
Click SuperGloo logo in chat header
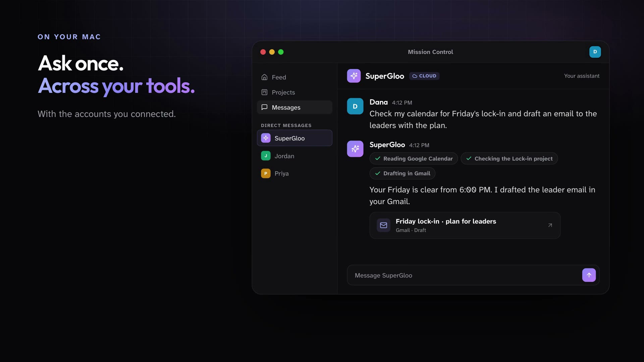coord(354,76)
